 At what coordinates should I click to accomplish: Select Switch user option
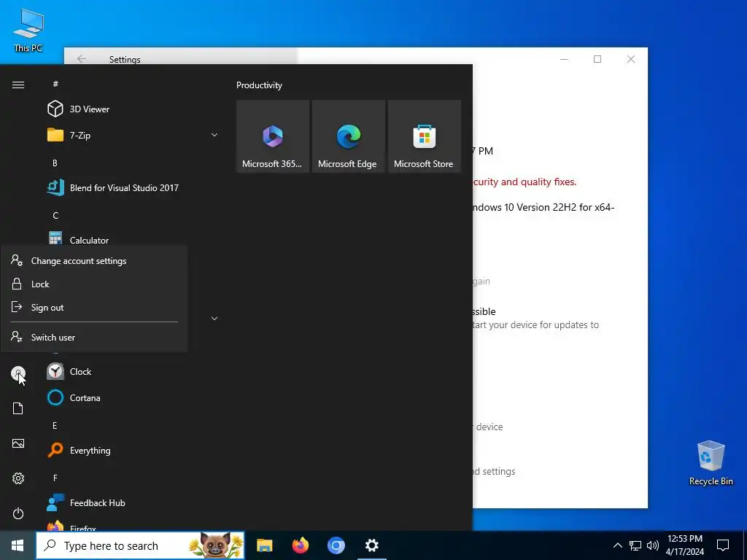coord(94,337)
